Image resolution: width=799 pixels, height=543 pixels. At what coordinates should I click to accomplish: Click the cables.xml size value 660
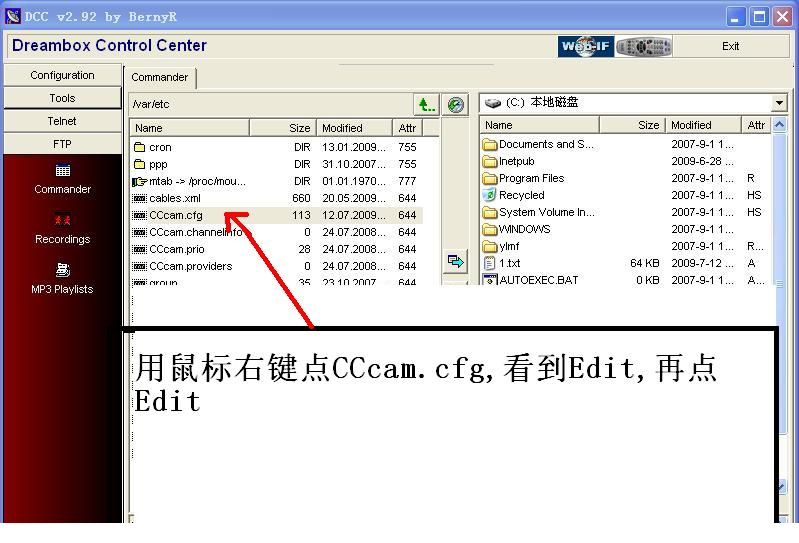tap(301, 198)
